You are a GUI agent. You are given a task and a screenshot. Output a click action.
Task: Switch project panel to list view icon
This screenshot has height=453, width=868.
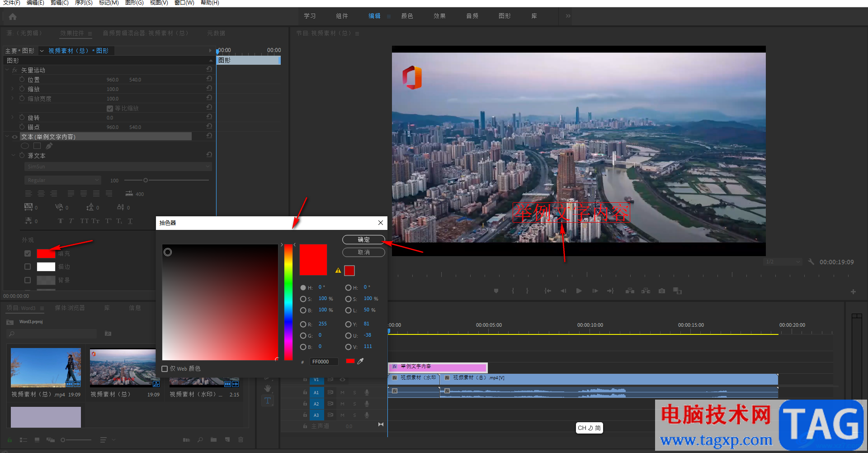point(24,439)
